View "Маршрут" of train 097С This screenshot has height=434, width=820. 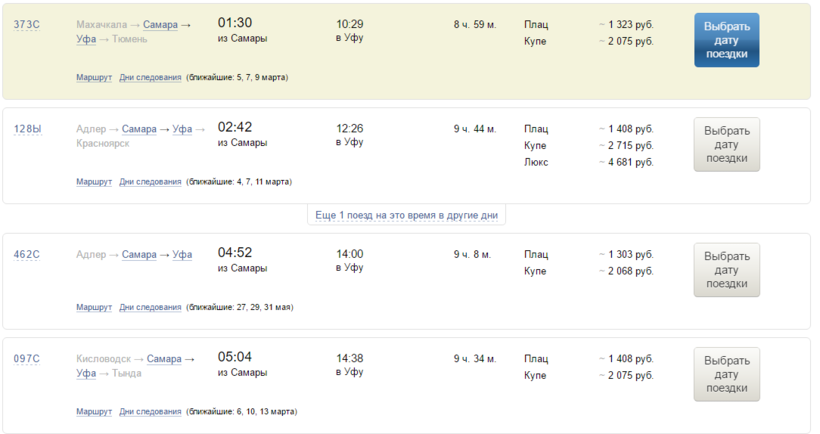click(x=94, y=412)
